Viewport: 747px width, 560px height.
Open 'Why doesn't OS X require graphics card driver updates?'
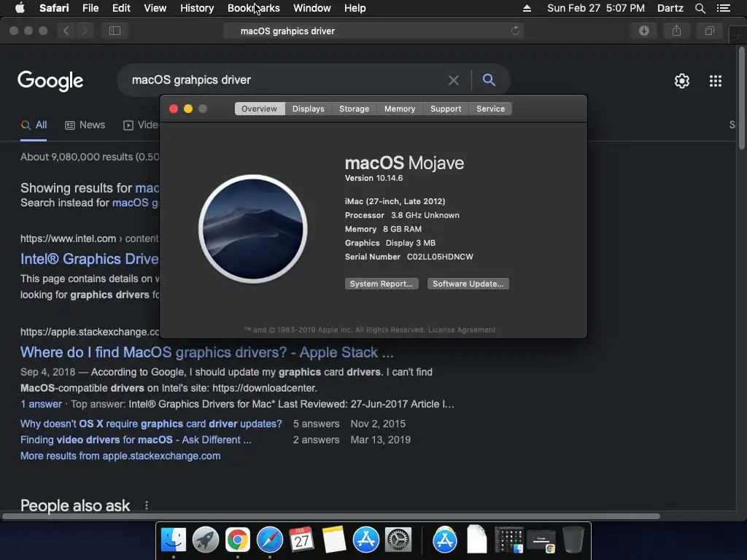151,424
